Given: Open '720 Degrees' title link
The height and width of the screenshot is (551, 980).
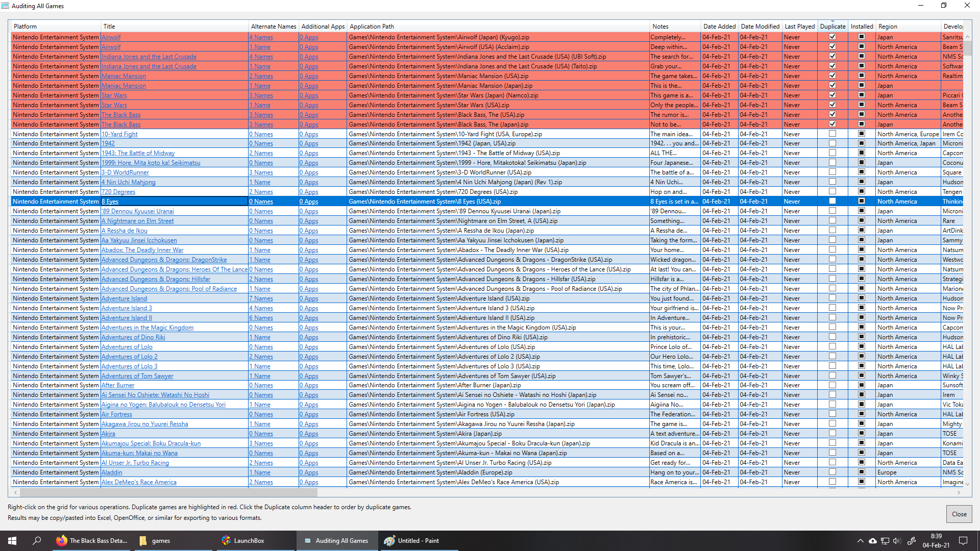Looking at the screenshot, I should pos(118,192).
